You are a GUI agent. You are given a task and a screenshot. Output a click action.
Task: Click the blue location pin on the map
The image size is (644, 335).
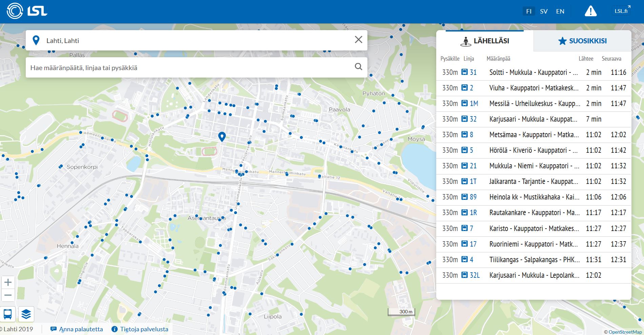[x=222, y=137]
